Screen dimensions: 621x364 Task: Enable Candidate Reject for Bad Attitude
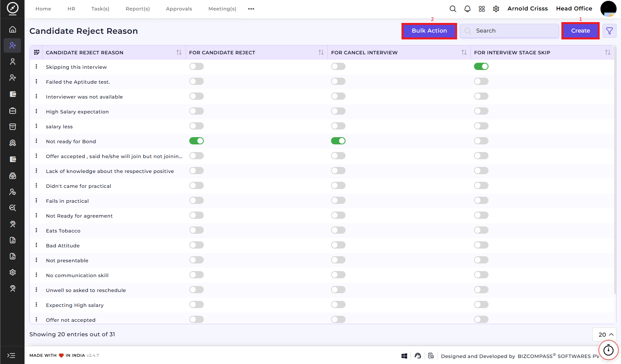point(197,245)
